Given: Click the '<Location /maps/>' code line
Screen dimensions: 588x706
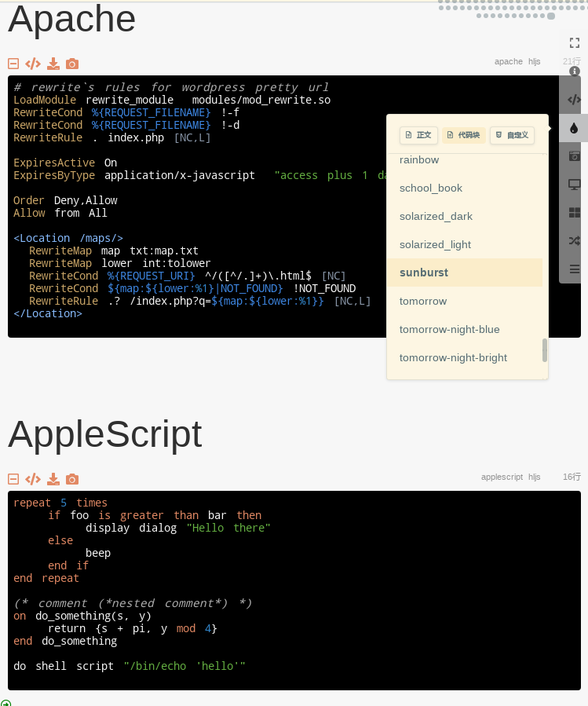Looking at the screenshot, I should [x=68, y=238].
